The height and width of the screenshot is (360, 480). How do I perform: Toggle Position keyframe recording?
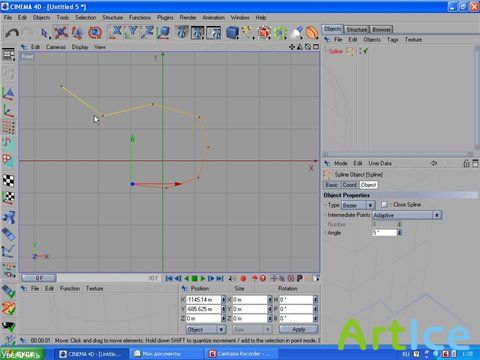click(274, 278)
